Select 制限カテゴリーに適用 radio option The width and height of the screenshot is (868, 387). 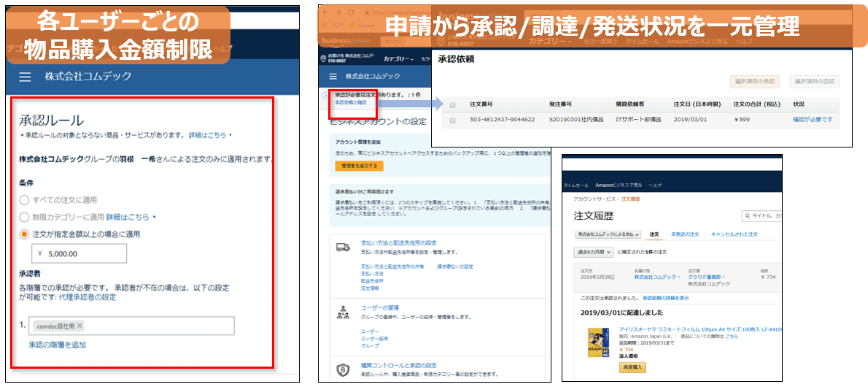click(24, 217)
